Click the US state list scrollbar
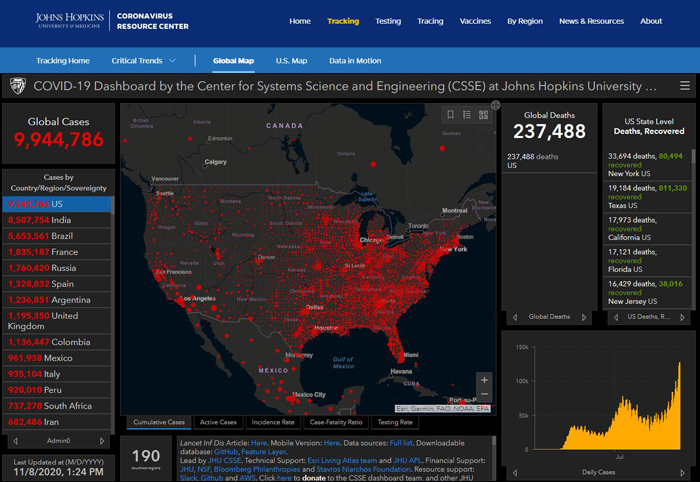This screenshot has height=482, width=700. click(x=693, y=157)
